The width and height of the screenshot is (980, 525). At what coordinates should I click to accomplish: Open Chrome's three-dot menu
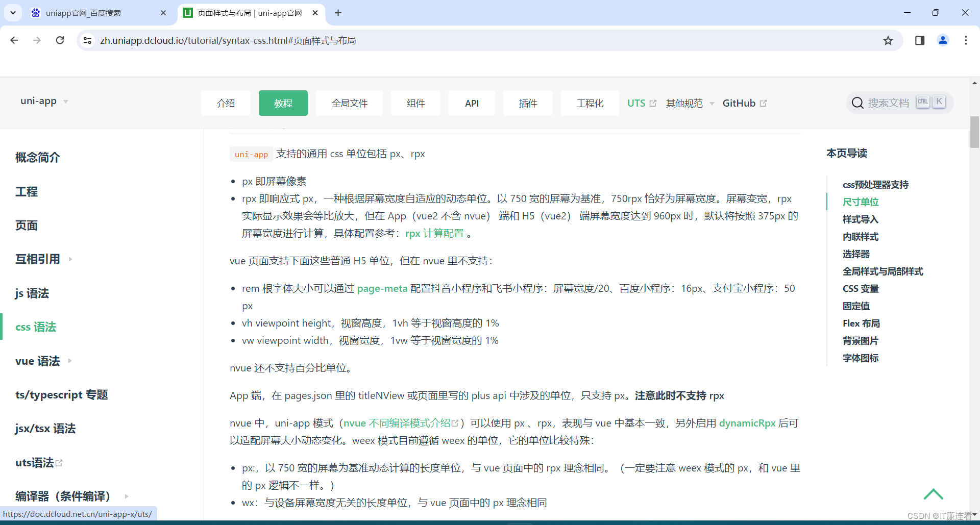coord(966,40)
